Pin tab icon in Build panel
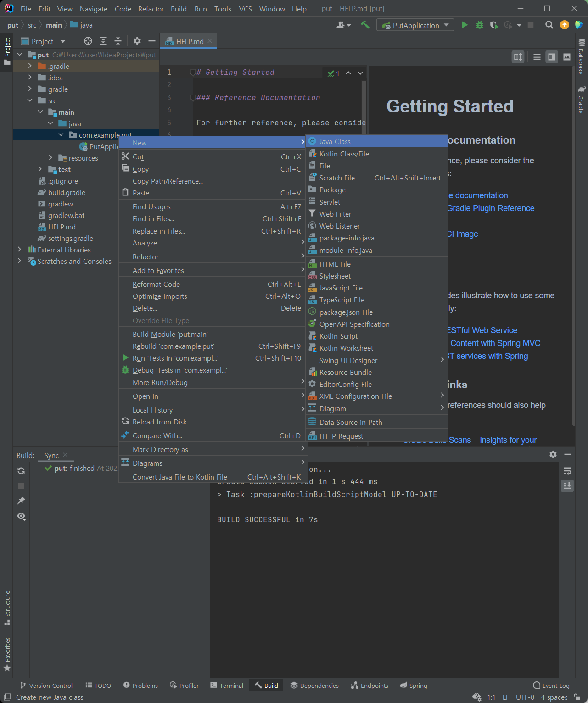 click(x=21, y=501)
